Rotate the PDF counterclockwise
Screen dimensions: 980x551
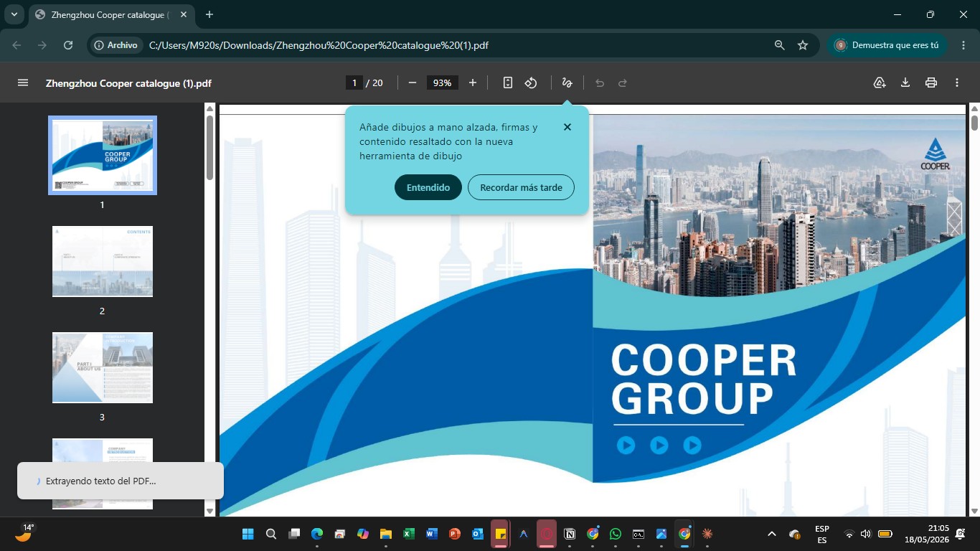pos(531,83)
